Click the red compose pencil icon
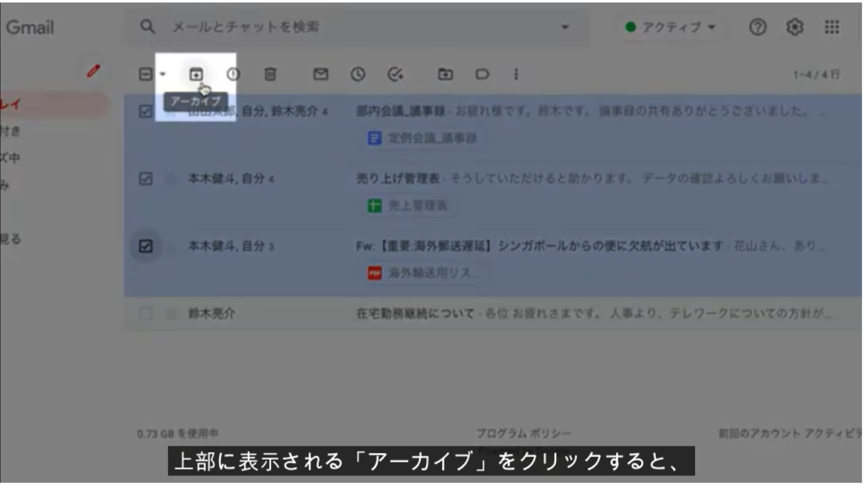Viewport: 868px width, 489px height. (x=94, y=71)
